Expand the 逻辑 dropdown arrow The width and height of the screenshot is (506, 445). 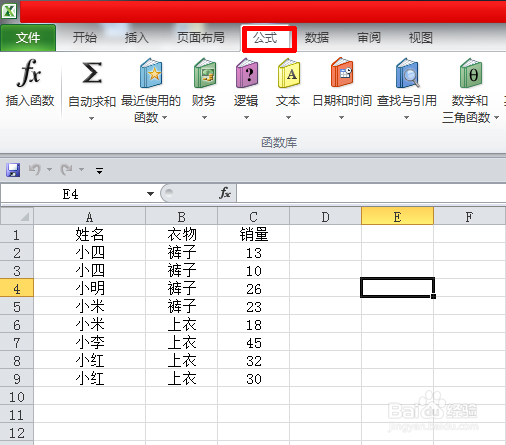click(x=246, y=117)
